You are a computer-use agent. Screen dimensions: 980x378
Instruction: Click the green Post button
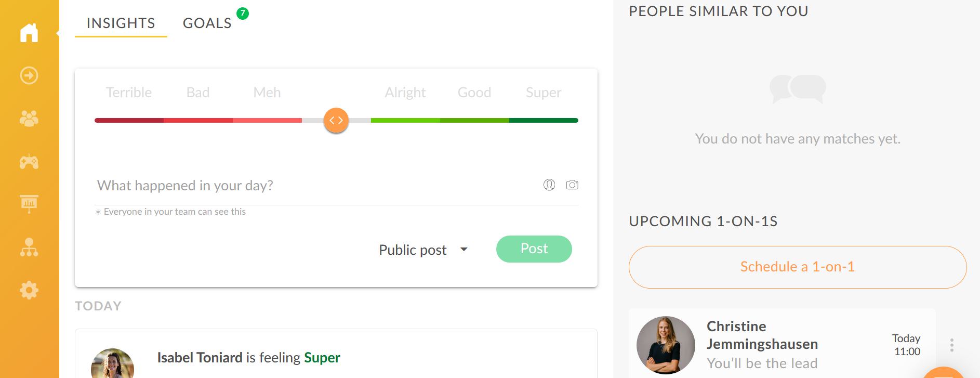pyautogui.click(x=534, y=249)
